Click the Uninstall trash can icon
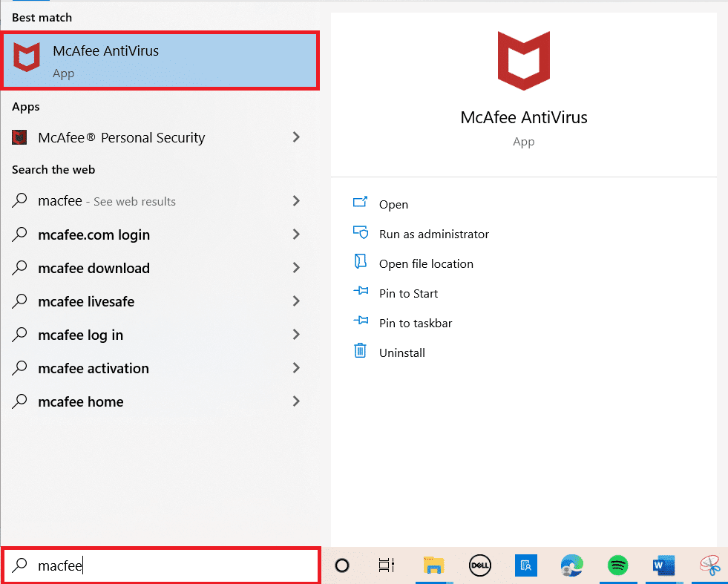728x584 pixels. [361, 352]
